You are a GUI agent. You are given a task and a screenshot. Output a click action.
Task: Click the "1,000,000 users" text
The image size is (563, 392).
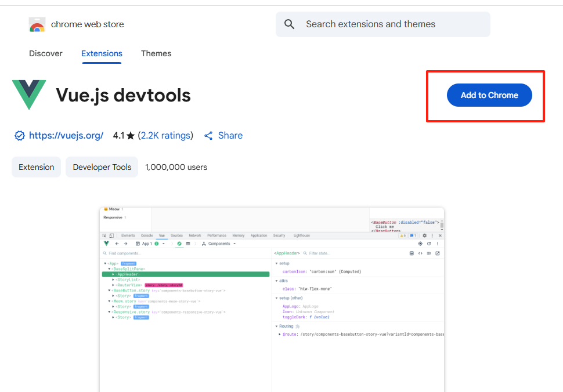176,167
